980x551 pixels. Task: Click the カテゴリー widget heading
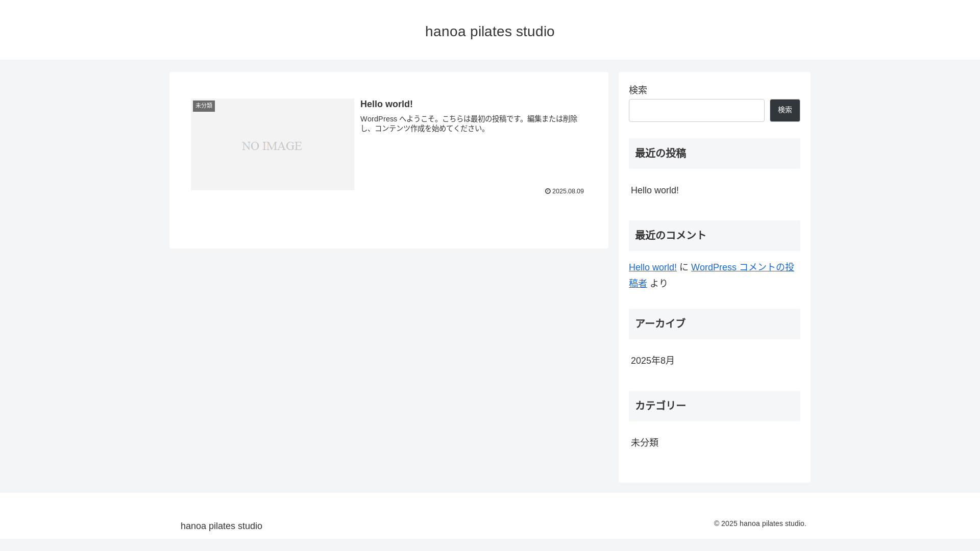click(x=714, y=406)
